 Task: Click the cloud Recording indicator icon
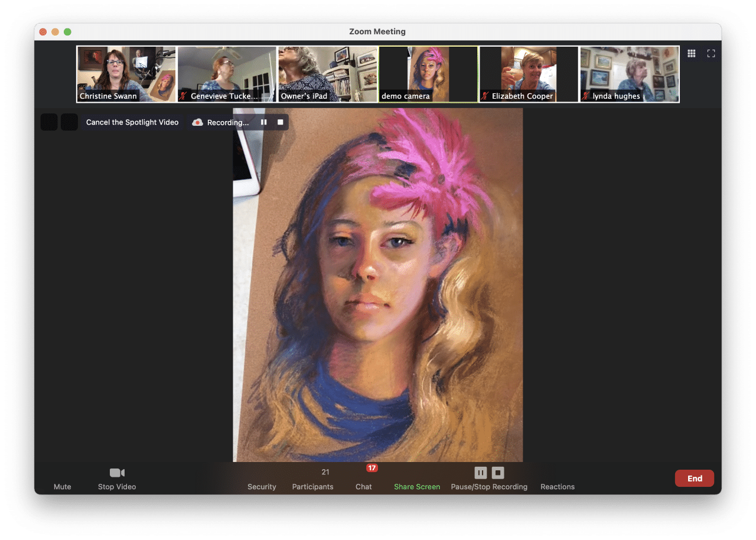pos(197,122)
